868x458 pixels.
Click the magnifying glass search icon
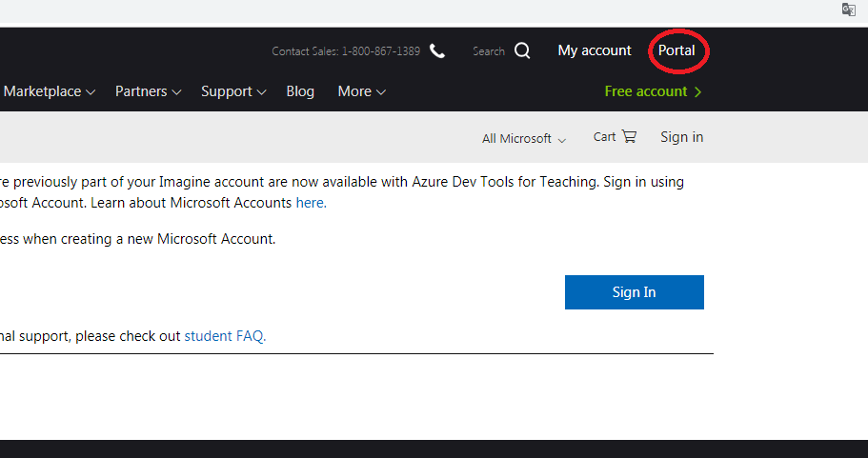pyautogui.click(x=522, y=51)
